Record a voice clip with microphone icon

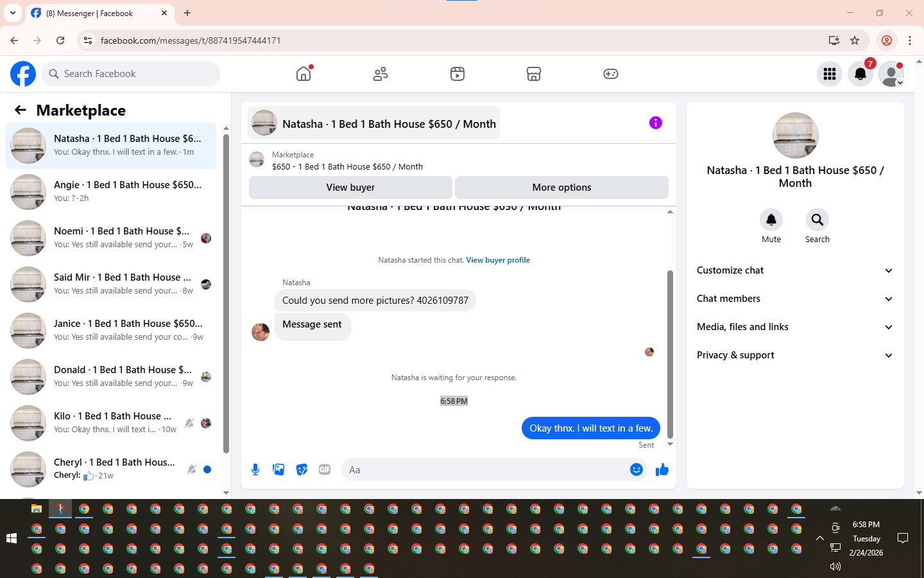pyautogui.click(x=255, y=469)
